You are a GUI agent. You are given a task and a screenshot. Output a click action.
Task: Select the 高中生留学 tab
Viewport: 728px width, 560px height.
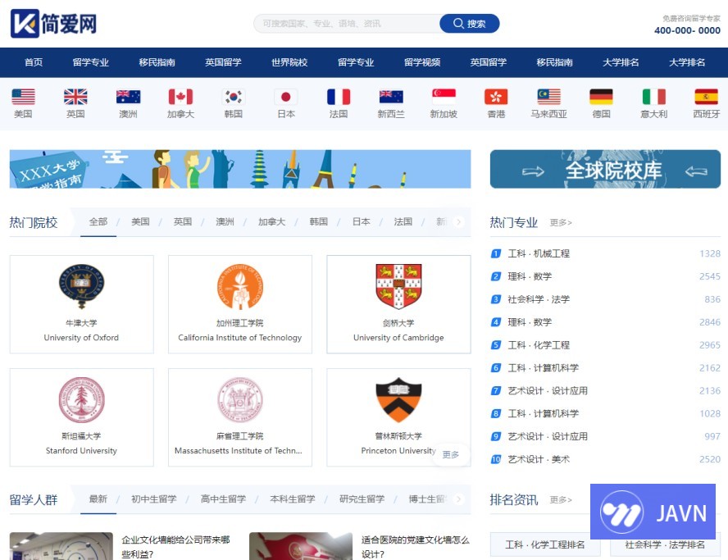click(223, 499)
